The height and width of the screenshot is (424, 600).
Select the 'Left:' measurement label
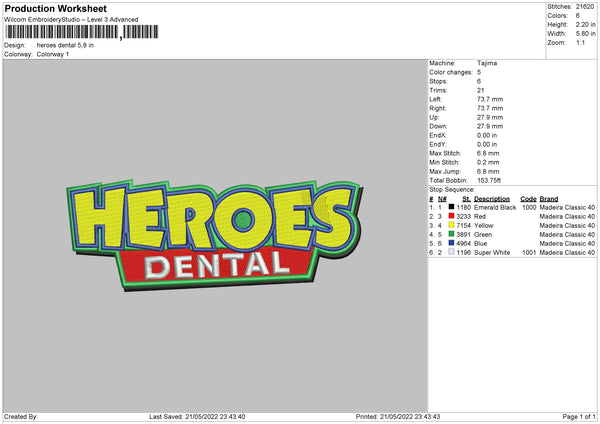[435, 99]
